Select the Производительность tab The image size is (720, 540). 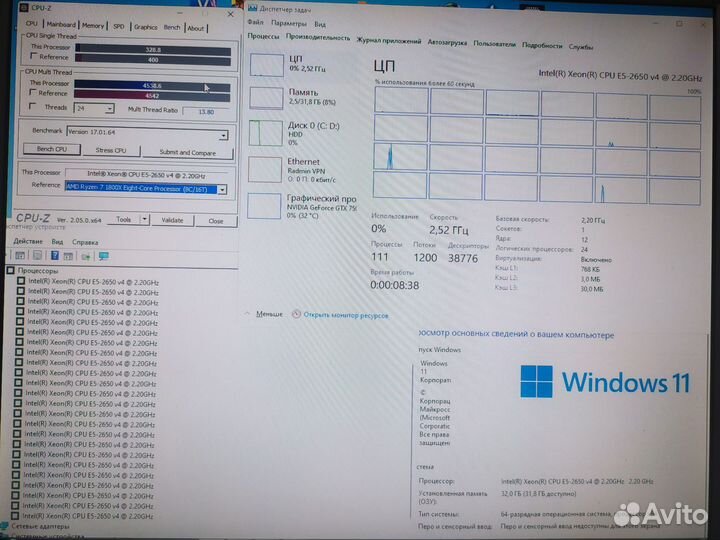pos(318,38)
